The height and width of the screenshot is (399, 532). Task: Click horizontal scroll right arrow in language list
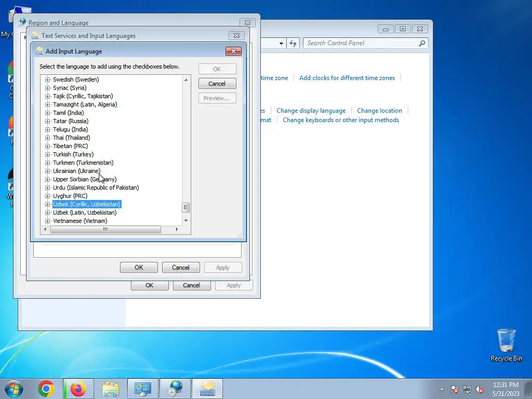coord(177,229)
